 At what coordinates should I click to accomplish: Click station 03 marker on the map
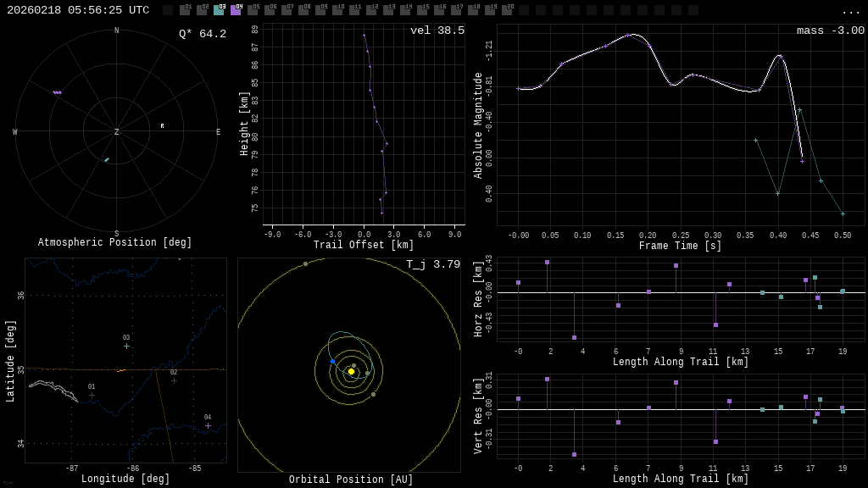(126, 346)
